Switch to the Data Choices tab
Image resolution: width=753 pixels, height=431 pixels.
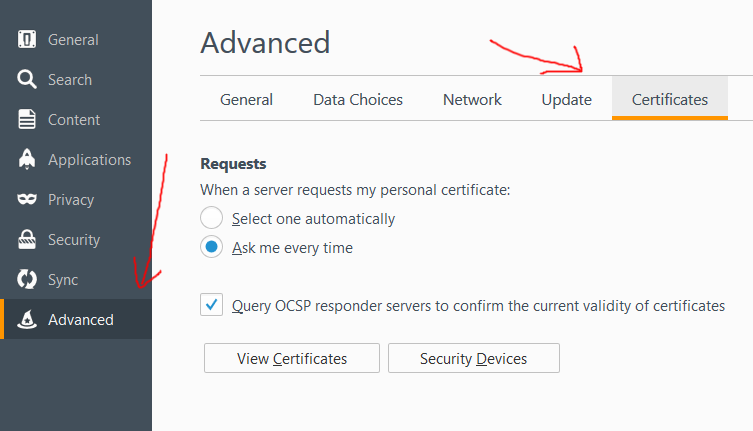coord(358,99)
